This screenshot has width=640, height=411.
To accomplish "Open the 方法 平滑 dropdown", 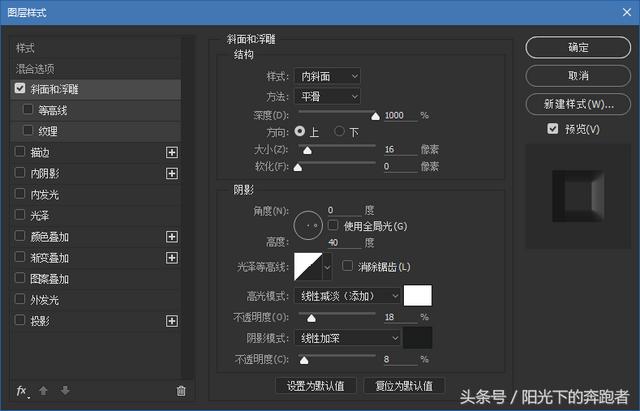I will tap(327, 97).
